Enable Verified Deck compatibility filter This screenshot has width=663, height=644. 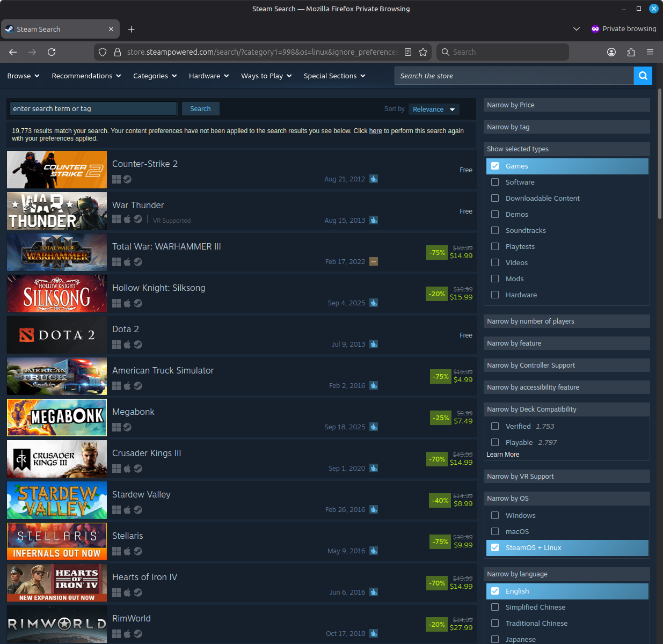coord(495,426)
